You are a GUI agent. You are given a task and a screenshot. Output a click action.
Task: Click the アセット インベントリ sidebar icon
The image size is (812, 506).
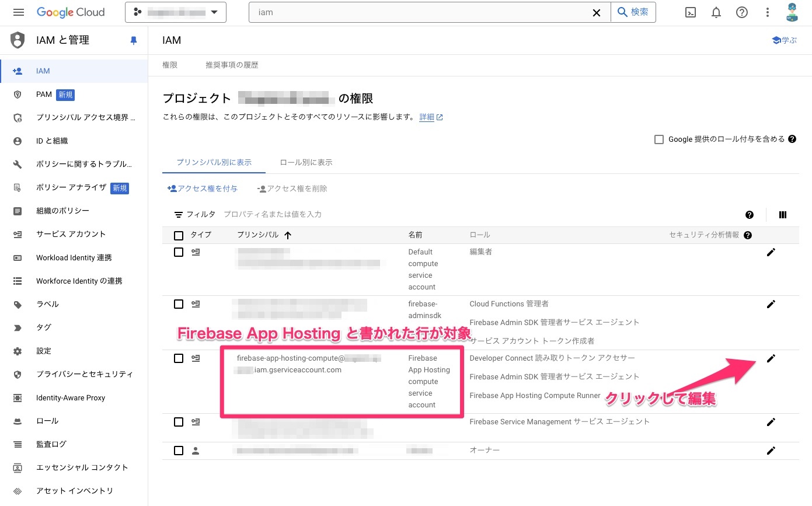[x=18, y=491]
